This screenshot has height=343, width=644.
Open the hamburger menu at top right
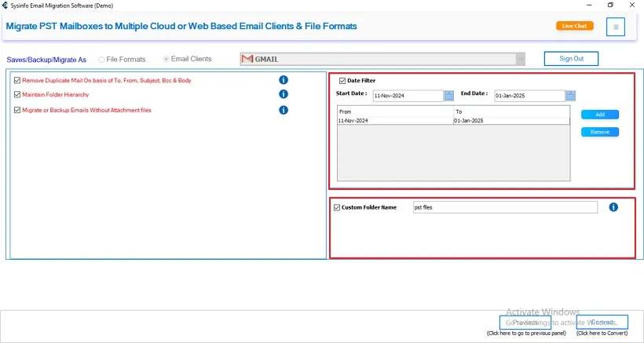[616, 27]
